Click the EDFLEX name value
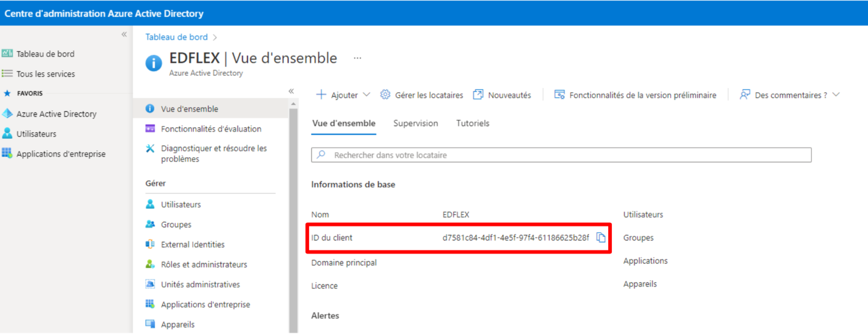Screen dimensions: 868x334 pyautogui.click(x=456, y=215)
